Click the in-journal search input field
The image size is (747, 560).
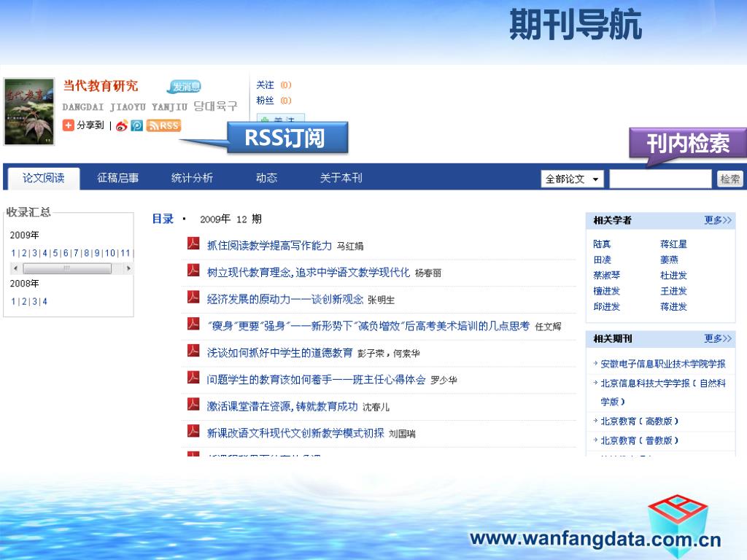(660, 179)
